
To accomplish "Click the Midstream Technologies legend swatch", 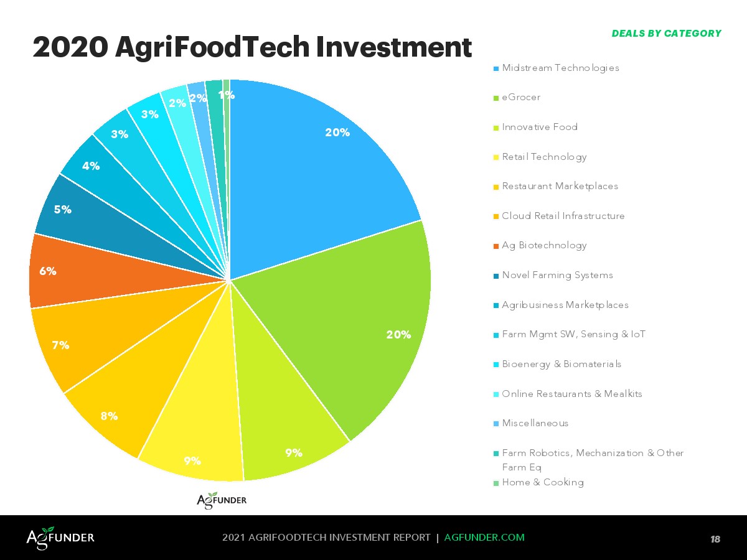I will click(x=496, y=68).
